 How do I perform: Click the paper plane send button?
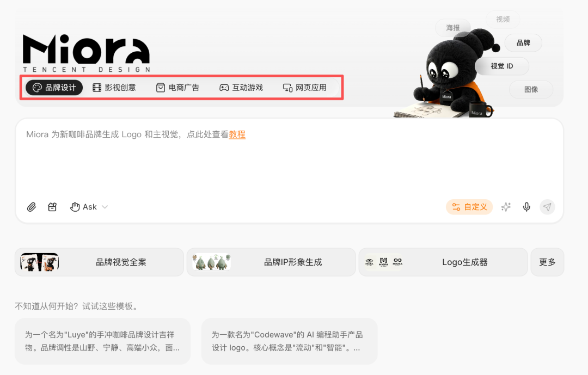[x=547, y=207]
